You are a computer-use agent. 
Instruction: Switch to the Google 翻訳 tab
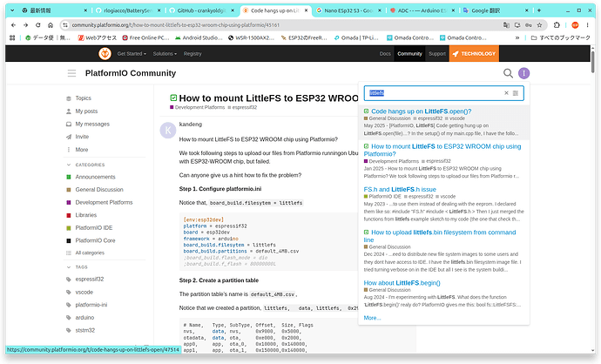point(495,10)
